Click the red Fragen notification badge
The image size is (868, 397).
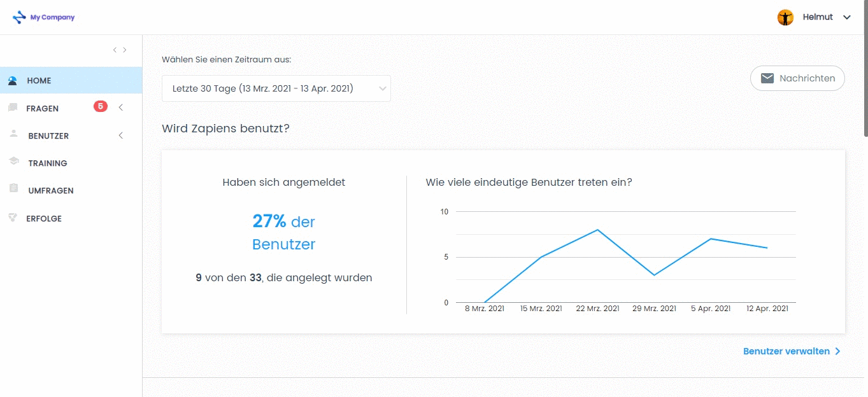coord(101,106)
